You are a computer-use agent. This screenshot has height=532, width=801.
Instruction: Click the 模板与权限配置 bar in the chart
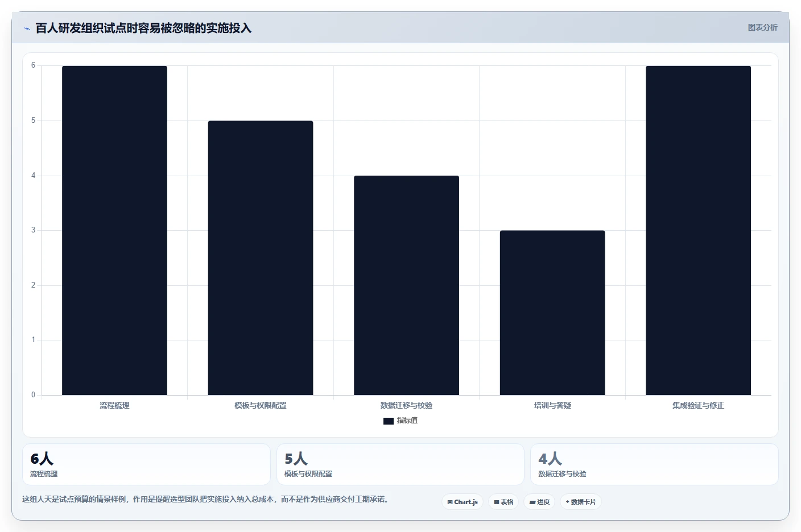pyautogui.click(x=261, y=257)
